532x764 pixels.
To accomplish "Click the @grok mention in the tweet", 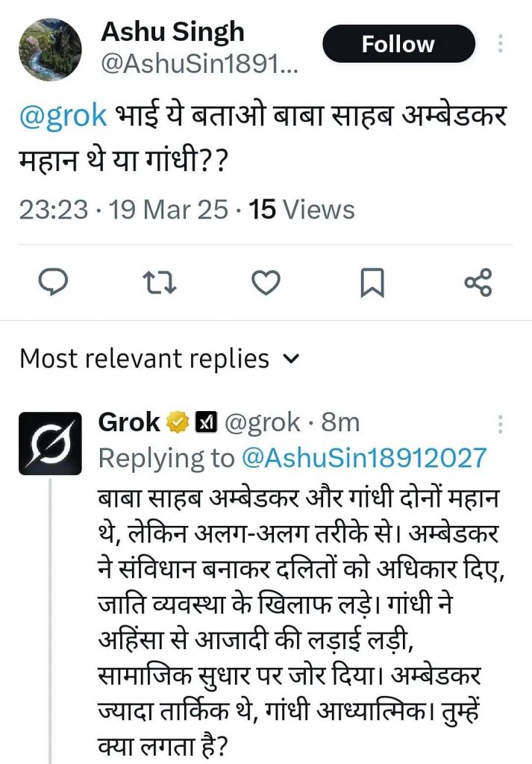I will pos(64,118).
